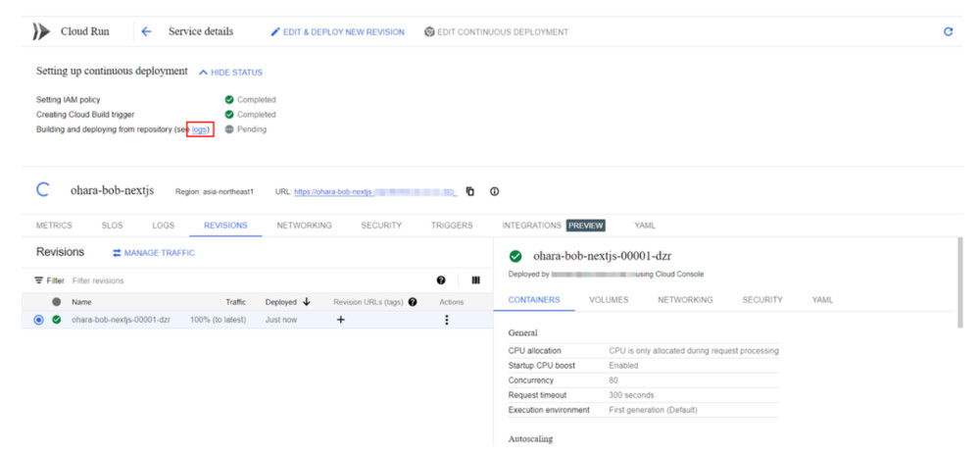The image size is (980, 457).
Task: Click the Manage Traffic button
Action: tap(154, 253)
